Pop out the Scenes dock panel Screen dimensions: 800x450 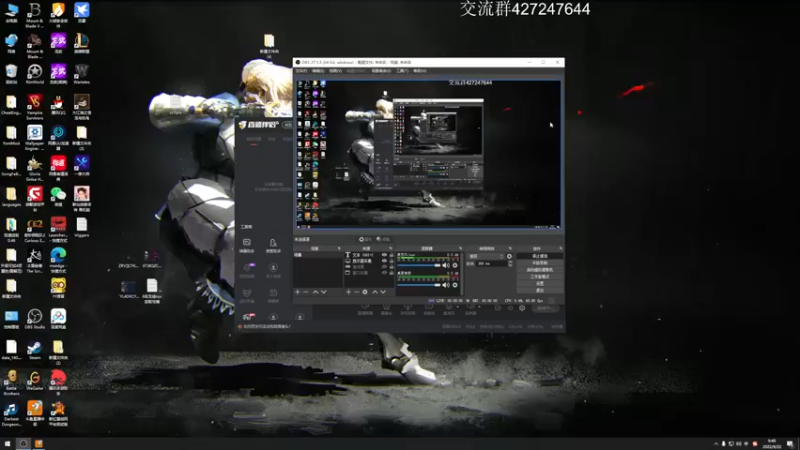tap(339, 248)
